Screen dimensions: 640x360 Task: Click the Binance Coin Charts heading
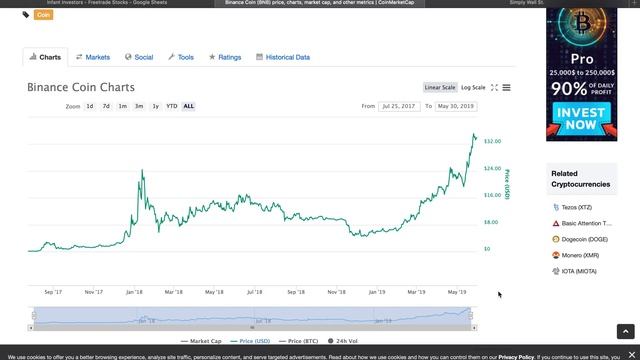(81, 87)
